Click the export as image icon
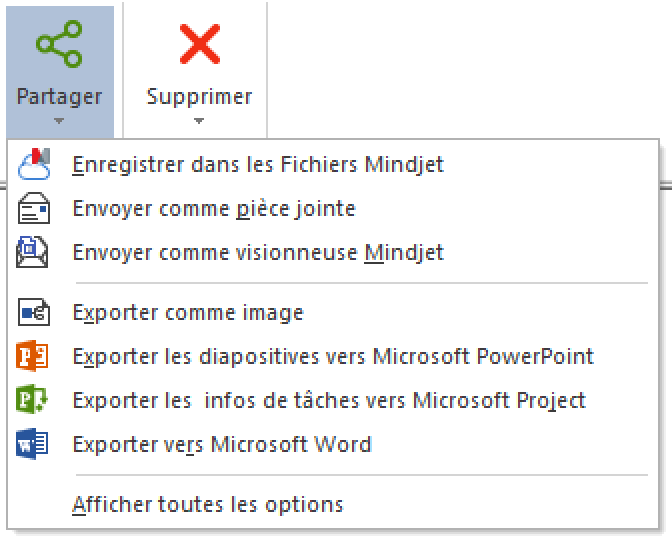672x540 pixels. tap(34, 313)
